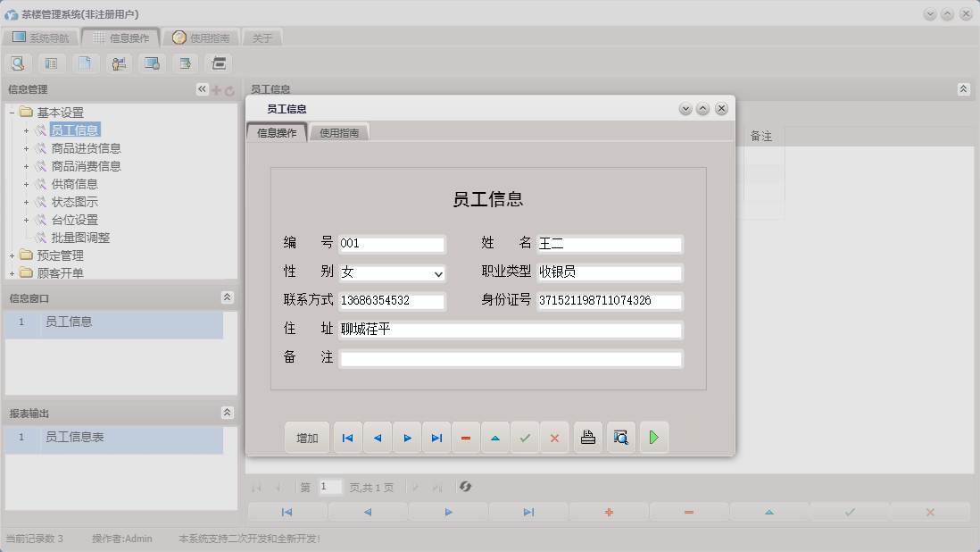
Task: Click the red minus to delete the record
Action: point(465,437)
